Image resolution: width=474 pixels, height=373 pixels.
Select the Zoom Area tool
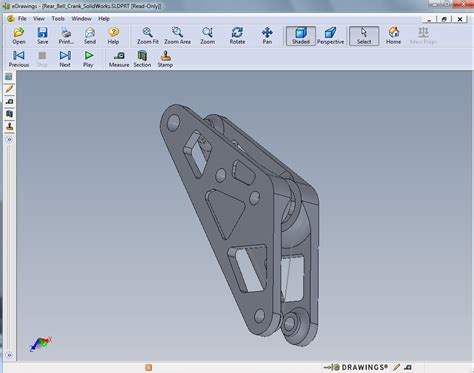pyautogui.click(x=177, y=36)
